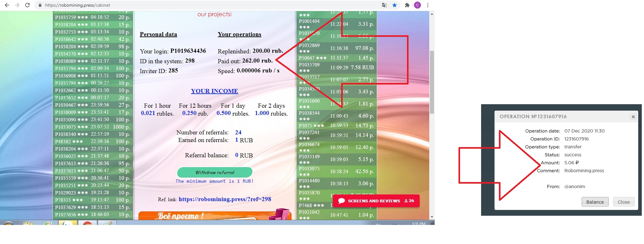
Task: Click the Replenished 200.00 rub. value
Action: 268,51
